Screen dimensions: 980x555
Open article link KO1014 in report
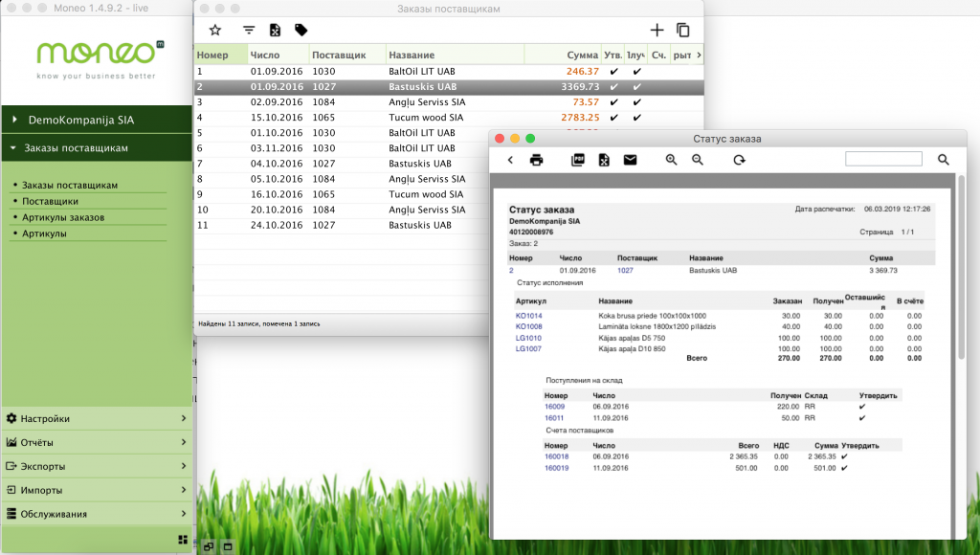click(x=528, y=316)
